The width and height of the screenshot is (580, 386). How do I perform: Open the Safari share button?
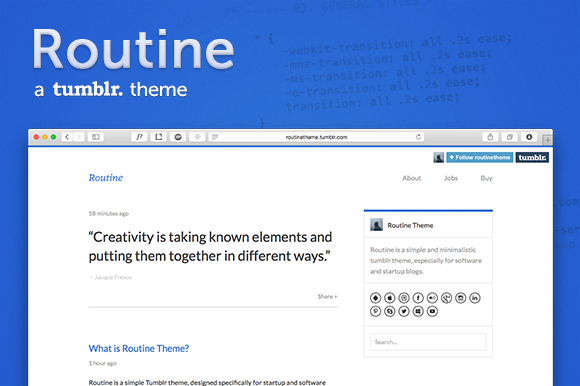pos(490,137)
